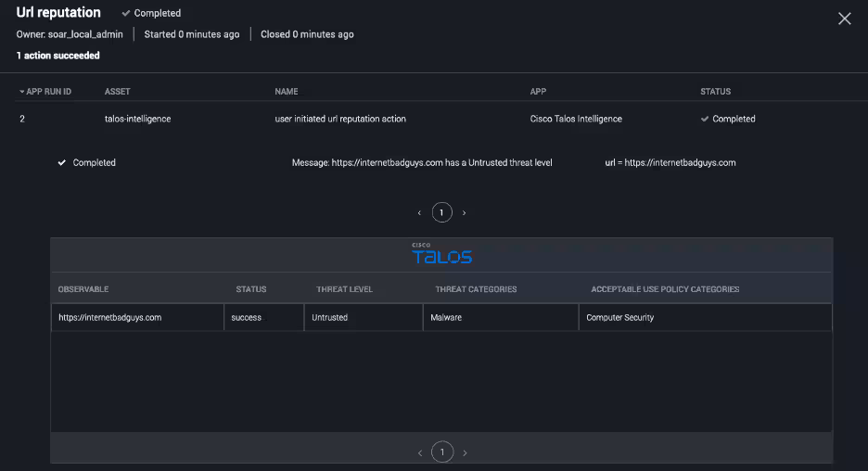Click the THREAT LEVEL column header
This screenshot has width=868, height=471.
pyautogui.click(x=344, y=289)
